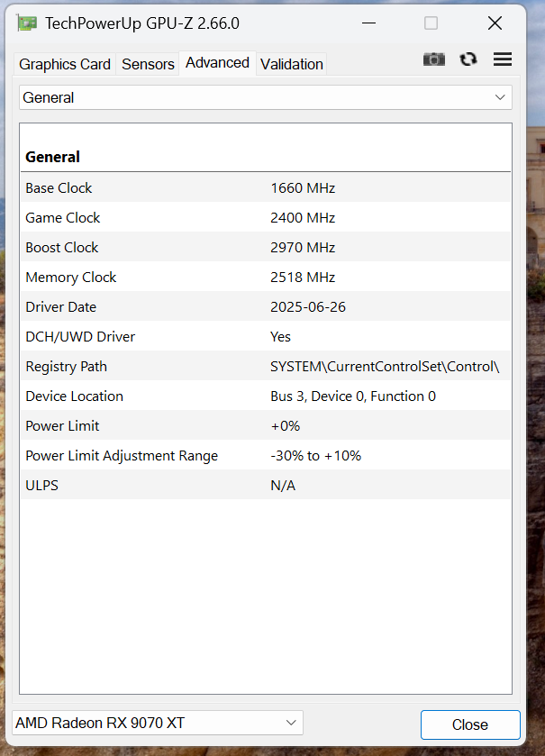Select the Power Limit row label
The height and width of the screenshot is (756, 545).
pyautogui.click(x=62, y=426)
